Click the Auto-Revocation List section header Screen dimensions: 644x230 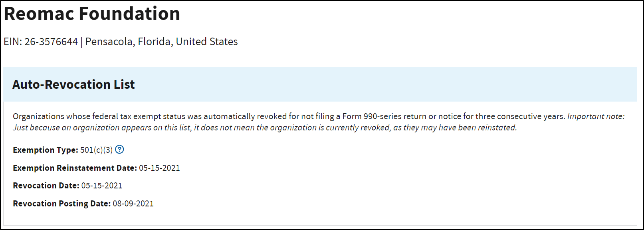point(73,84)
